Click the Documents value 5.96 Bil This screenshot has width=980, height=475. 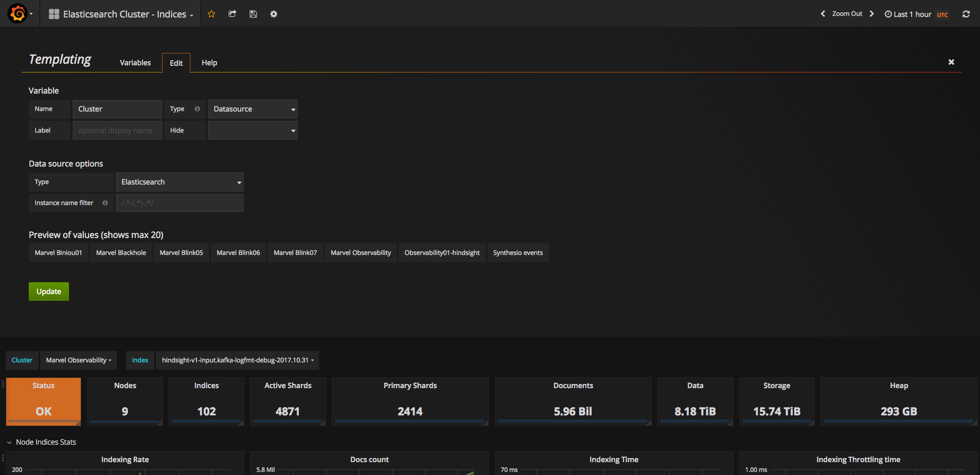coord(573,411)
